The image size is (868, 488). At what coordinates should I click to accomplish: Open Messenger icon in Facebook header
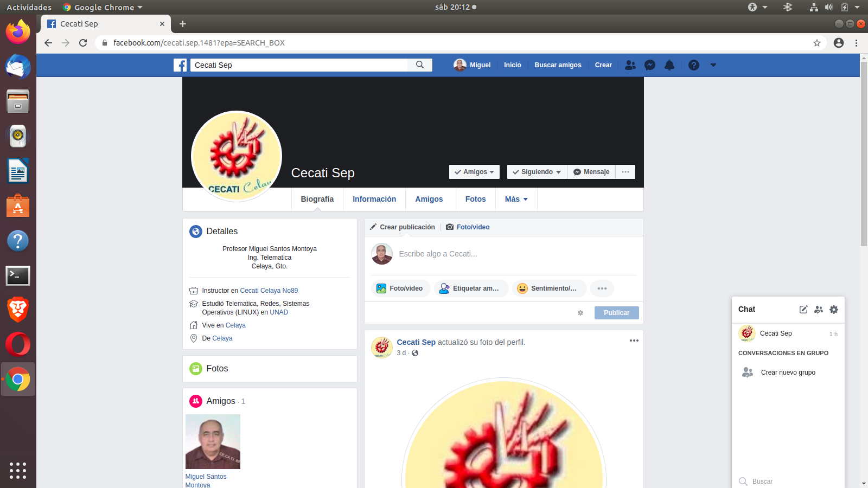tap(650, 65)
